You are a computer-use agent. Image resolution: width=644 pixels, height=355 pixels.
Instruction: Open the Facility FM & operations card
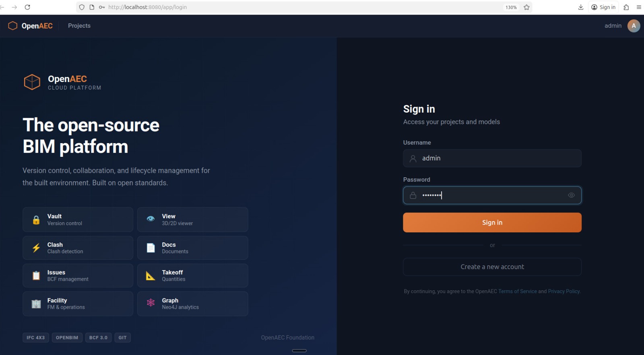point(78,304)
